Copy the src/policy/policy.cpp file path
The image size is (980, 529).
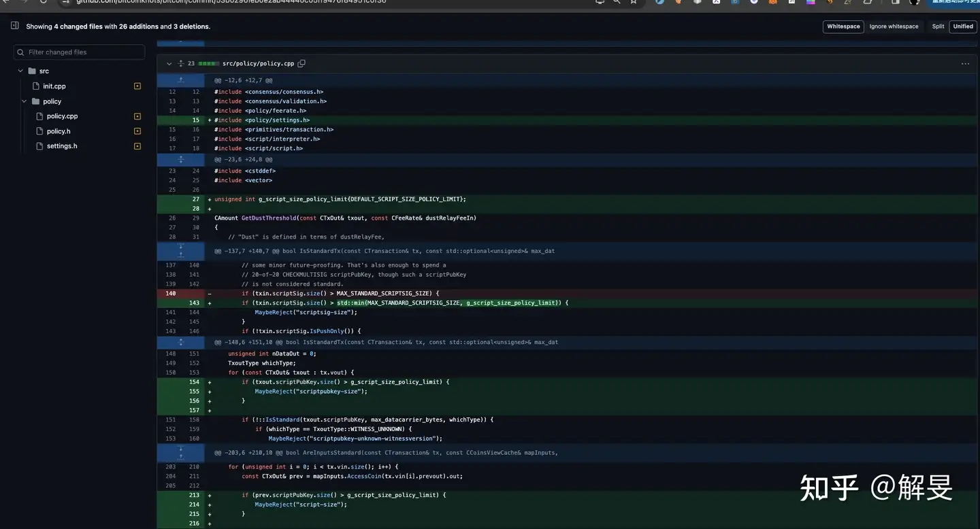pyautogui.click(x=301, y=63)
